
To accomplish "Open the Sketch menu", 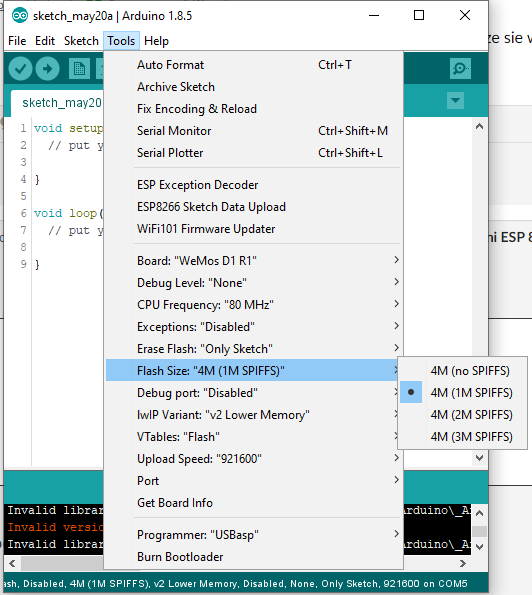I will coord(81,41).
